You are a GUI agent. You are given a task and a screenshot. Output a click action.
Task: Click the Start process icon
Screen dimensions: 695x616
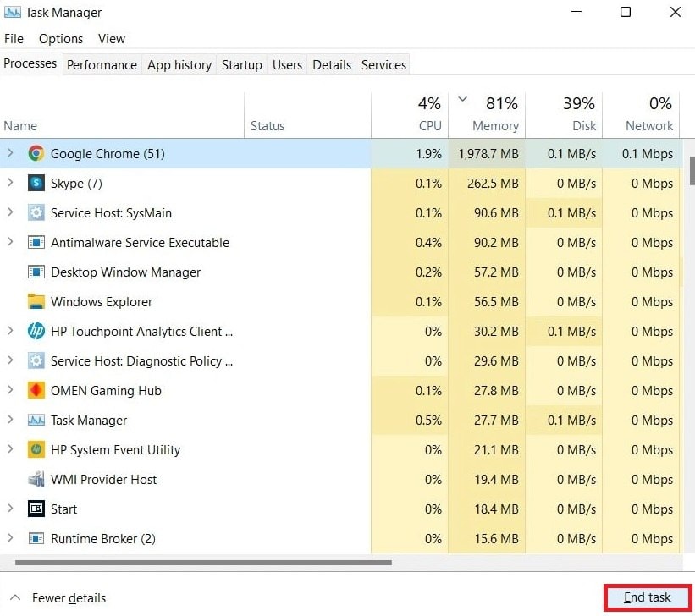coord(36,509)
